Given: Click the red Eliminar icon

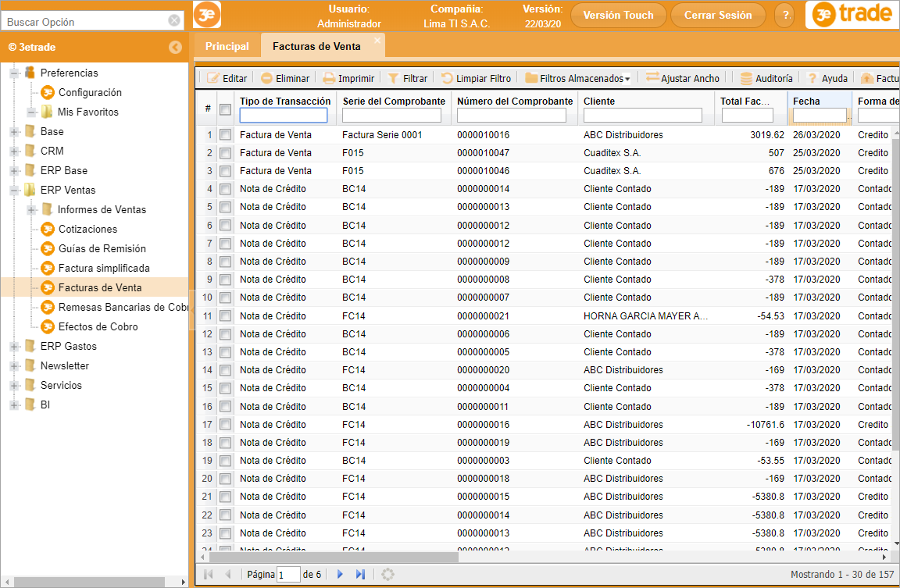Looking at the screenshot, I should (266, 78).
